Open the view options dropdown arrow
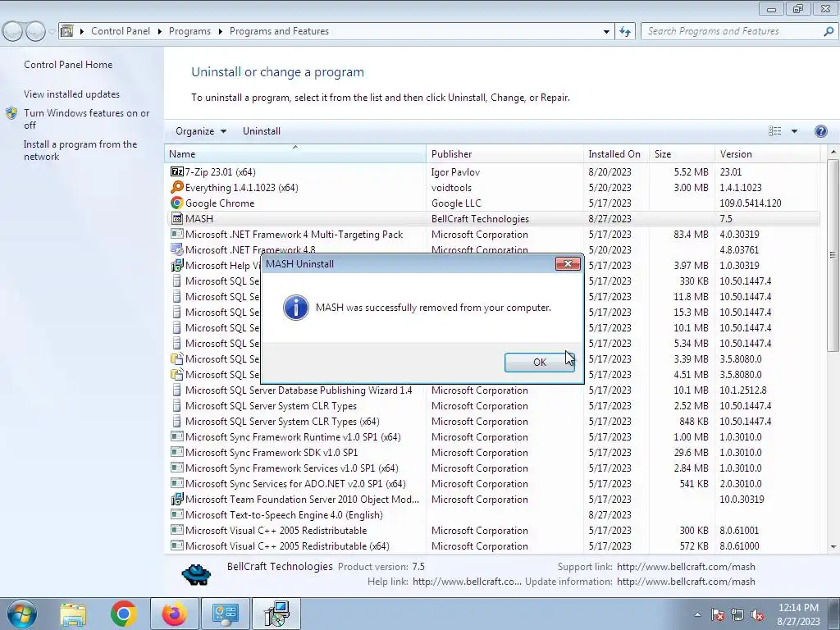 794,131
